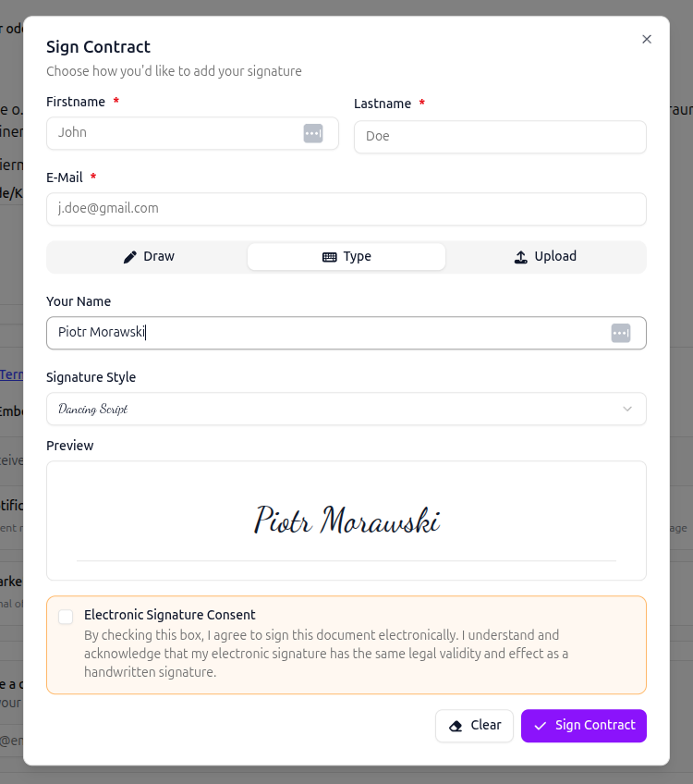Switch to the Draw signature tab
The width and height of the screenshot is (693, 784).
pyautogui.click(x=148, y=257)
